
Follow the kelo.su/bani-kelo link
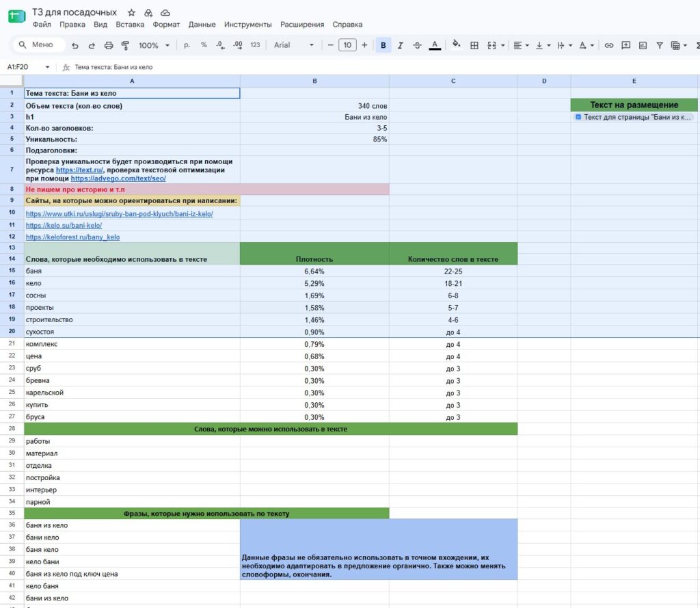pyautogui.click(x=64, y=226)
